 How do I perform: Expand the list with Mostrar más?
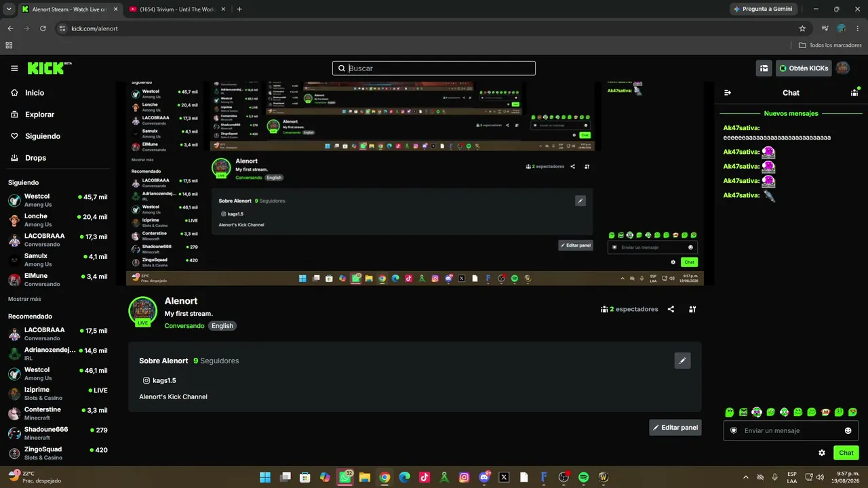24,299
